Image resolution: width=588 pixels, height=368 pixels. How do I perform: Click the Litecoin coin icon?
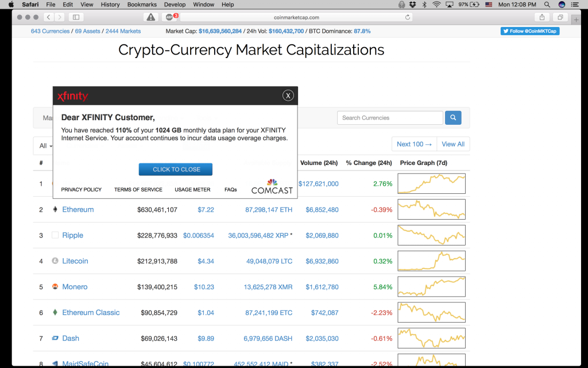coord(55,261)
